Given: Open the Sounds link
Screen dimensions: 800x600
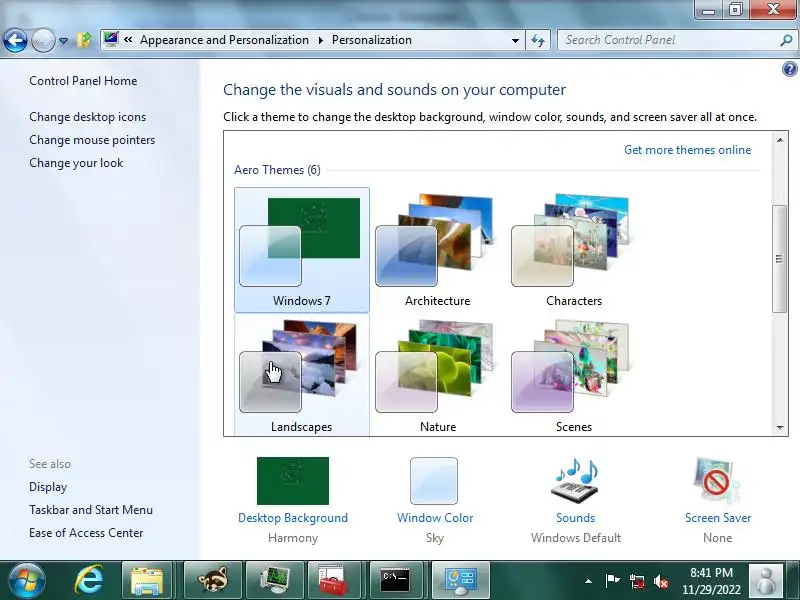Looking at the screenshot, I should pos(576,518).
